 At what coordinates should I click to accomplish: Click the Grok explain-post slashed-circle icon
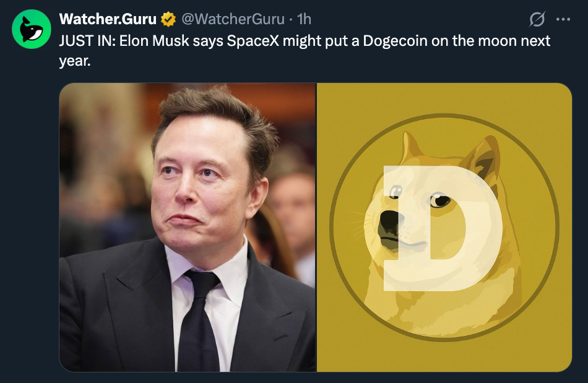pyautogui.click(x=537, y=19)
